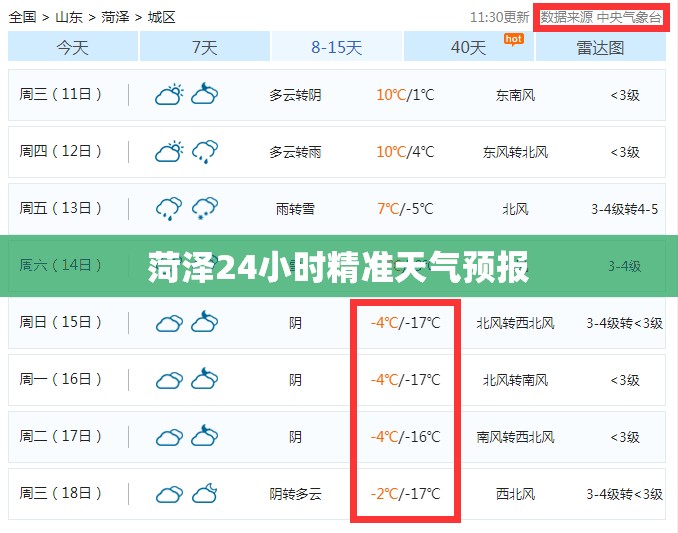Click daytime rain icon for 周五 13日
Image resolution: width=678 pixels, height=533 pixels.
pyautogui.click(x=169, y=209)
